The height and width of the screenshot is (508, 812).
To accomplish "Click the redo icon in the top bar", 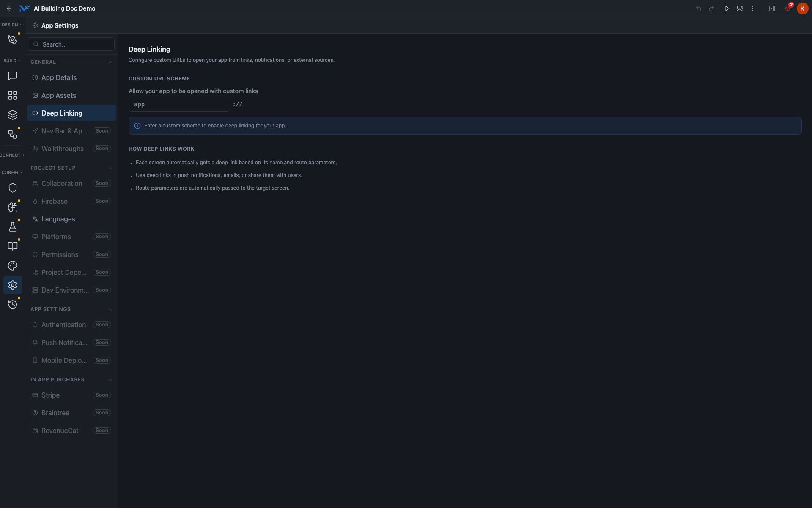I will (x=711, y=8).
